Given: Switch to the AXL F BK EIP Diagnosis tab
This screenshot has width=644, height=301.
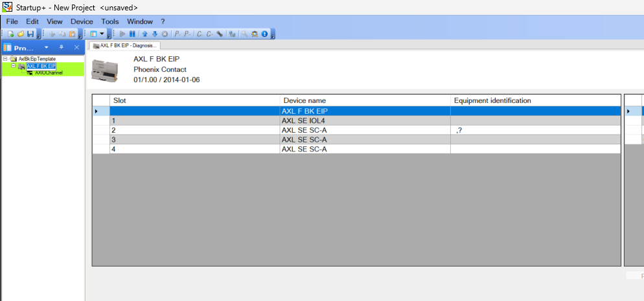Looking at the screenshot, I should pos(125,45).
